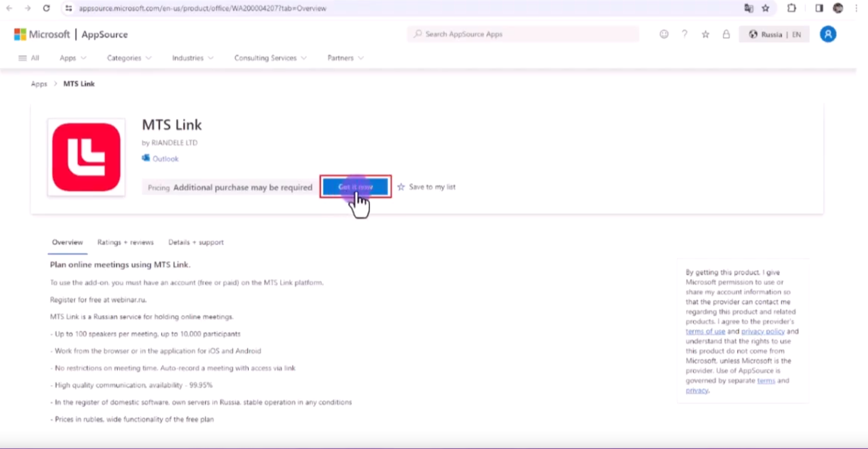868x449 pixels.
Task: Change region via Russia | EN selector
Action: click(774, 34)
